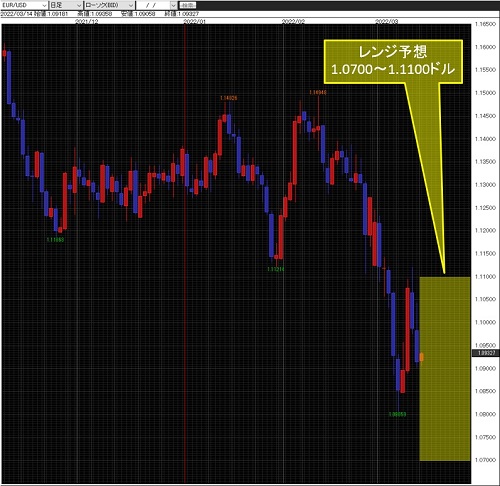Viewport: 500px width, 486px height.
Task: Click the 2021/12 date axis label
Action: (87, 21)
